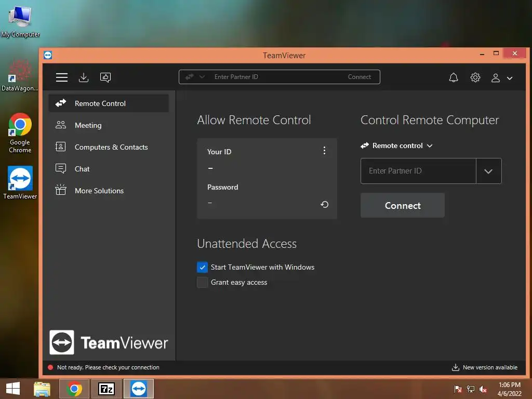Open 7-Zip from the taskbar
Image resolution: width=532 pixels, height=399 pixels.
pos(106,389)
